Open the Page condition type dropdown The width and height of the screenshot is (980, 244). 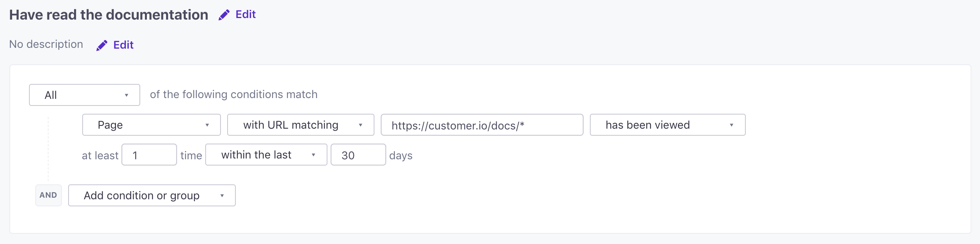coord(152,125)
